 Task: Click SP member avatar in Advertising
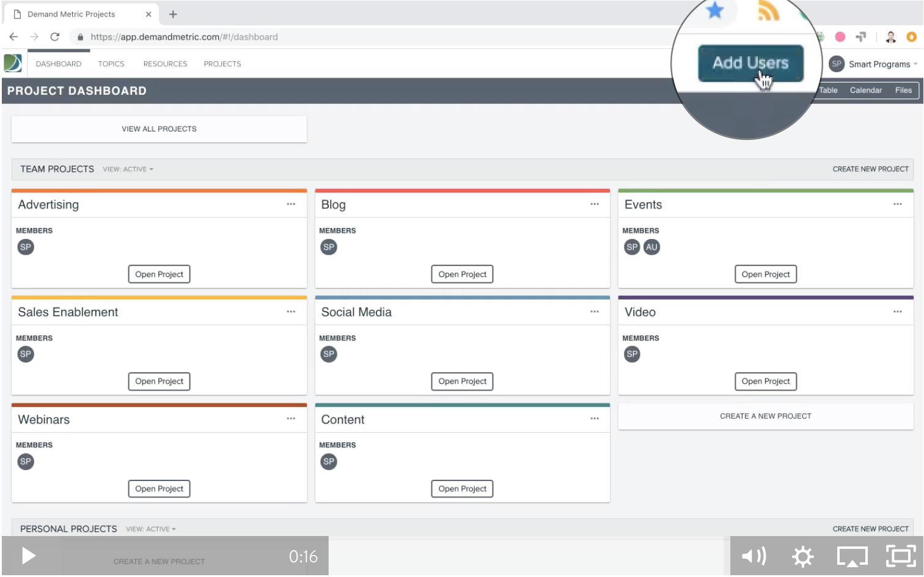(x=26, y=247)
